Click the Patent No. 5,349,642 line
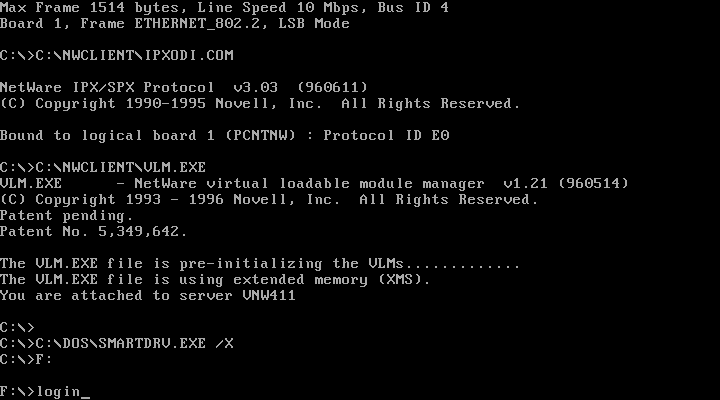The image size is (720, 400). tap(94, 231)
